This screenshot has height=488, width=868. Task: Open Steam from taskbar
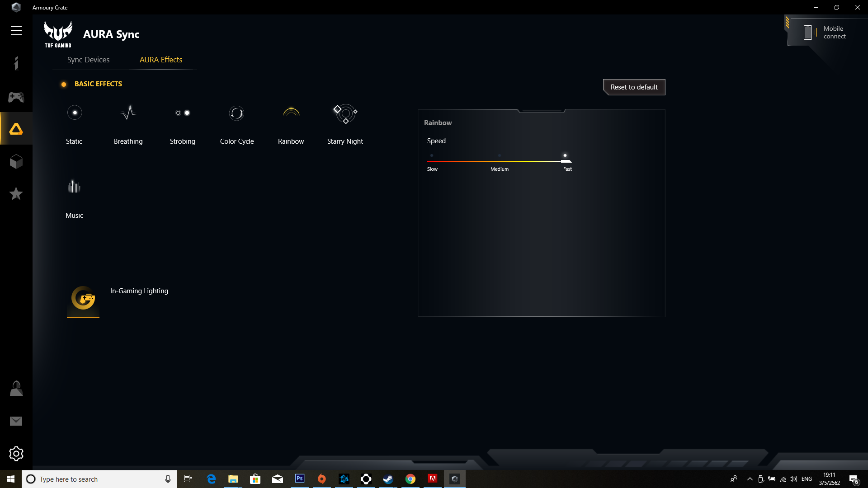[388, 479]
